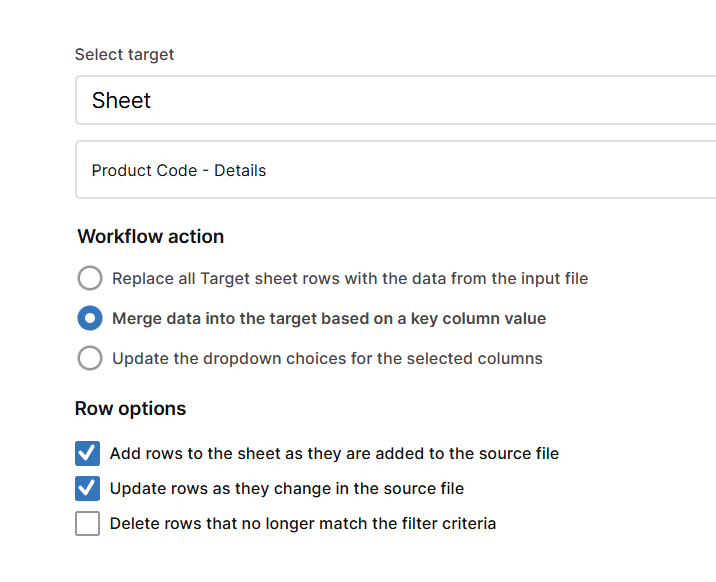716x582 pixels.
Task: Select Merge data into the target radio button
Action: coord(90,318)
